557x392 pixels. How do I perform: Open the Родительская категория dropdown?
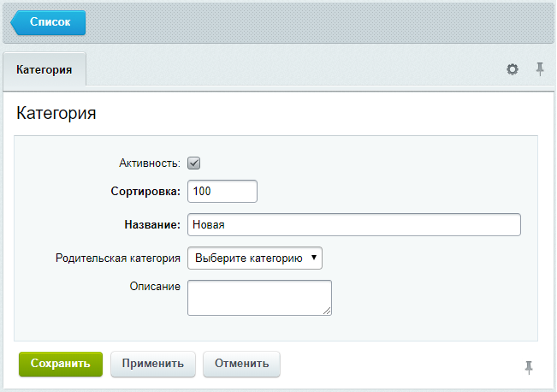point(255,258)
